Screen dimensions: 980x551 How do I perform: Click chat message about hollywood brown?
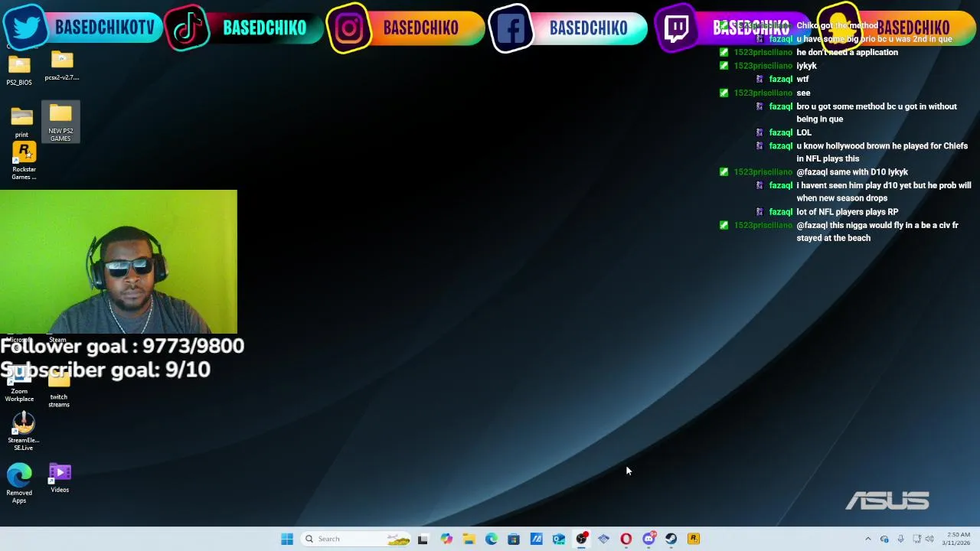tap(882, 152)
